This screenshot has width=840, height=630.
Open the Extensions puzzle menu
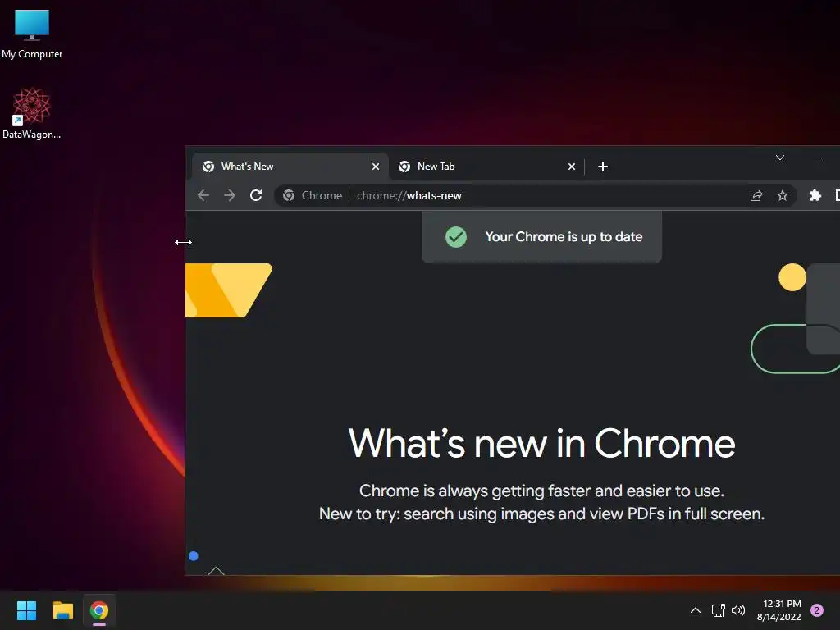(x=815, y=195)
